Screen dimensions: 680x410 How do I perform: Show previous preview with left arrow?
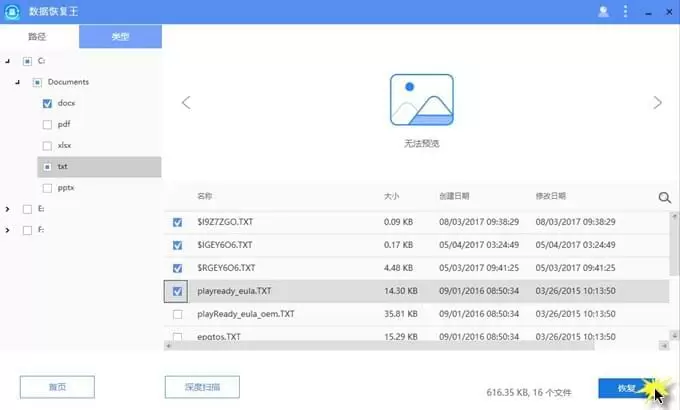(x=186, y=103)
